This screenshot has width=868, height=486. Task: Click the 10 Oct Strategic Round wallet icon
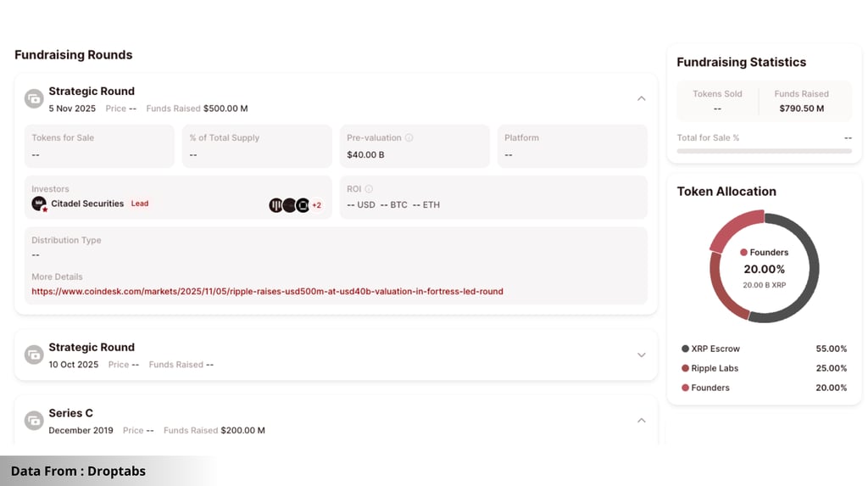click(x=34, y=355)
